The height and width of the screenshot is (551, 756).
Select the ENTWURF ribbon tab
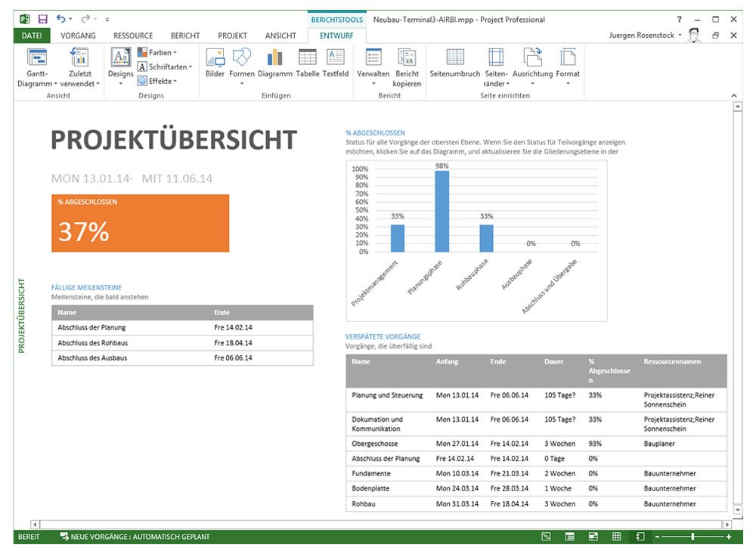pyautogui.click(x=336, y=36)
